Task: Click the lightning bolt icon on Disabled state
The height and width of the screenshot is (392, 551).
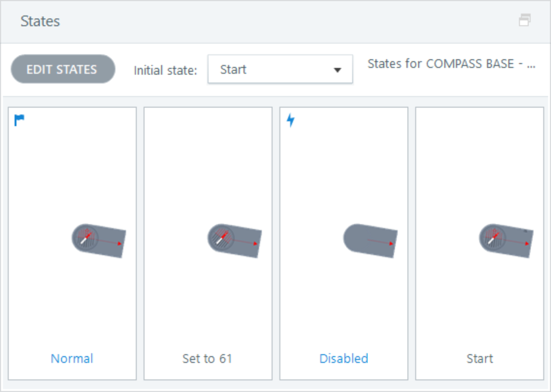Action: [x=290, y=120]
